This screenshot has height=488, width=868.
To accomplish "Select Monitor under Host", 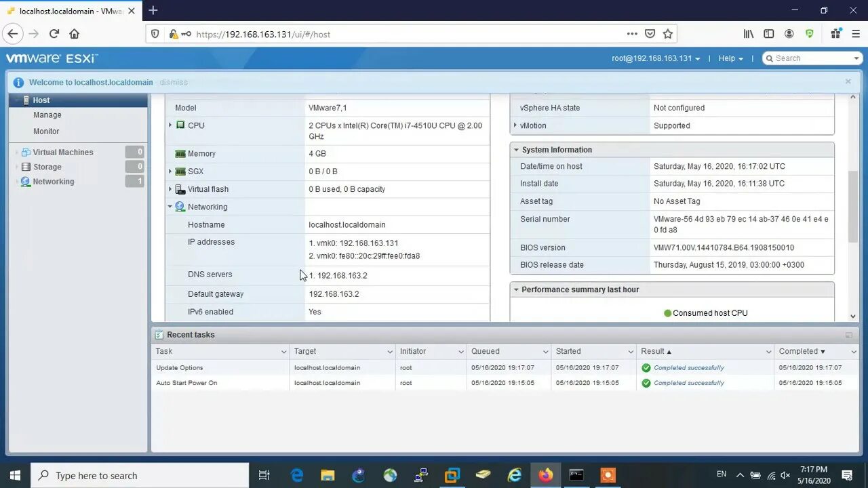I will [46, 131].
